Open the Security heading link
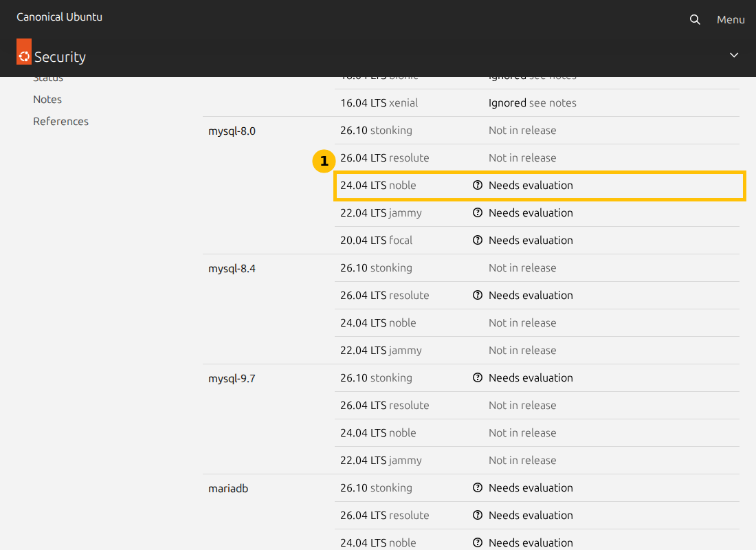756x550 pixels. tap(60, 57)
